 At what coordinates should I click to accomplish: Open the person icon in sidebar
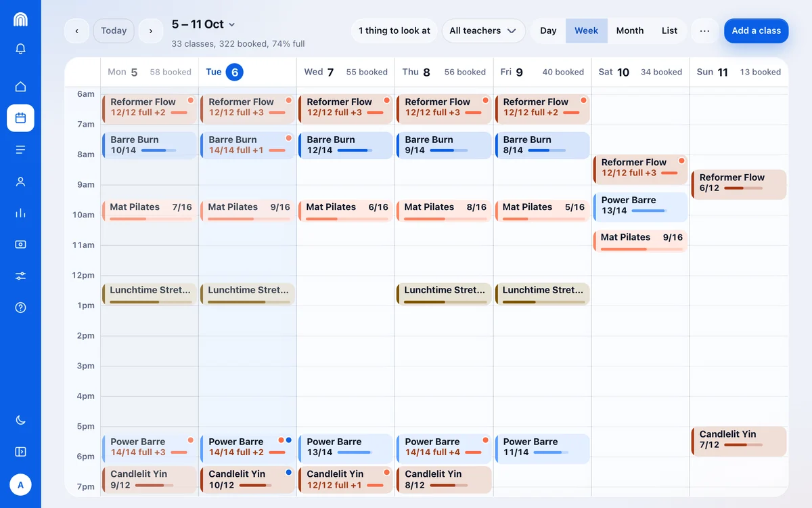(20, 182)
